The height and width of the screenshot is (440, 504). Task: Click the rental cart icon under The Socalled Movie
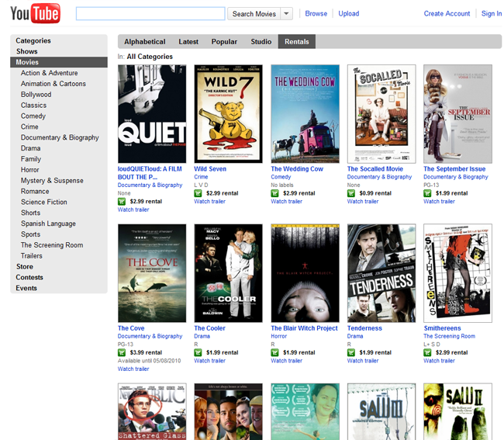[x=351, y=193]
